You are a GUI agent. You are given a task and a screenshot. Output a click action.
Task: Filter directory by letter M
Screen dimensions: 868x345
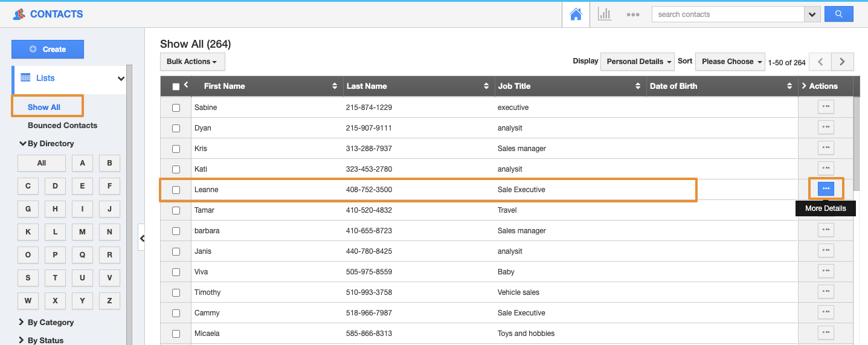tap(82, 231)
